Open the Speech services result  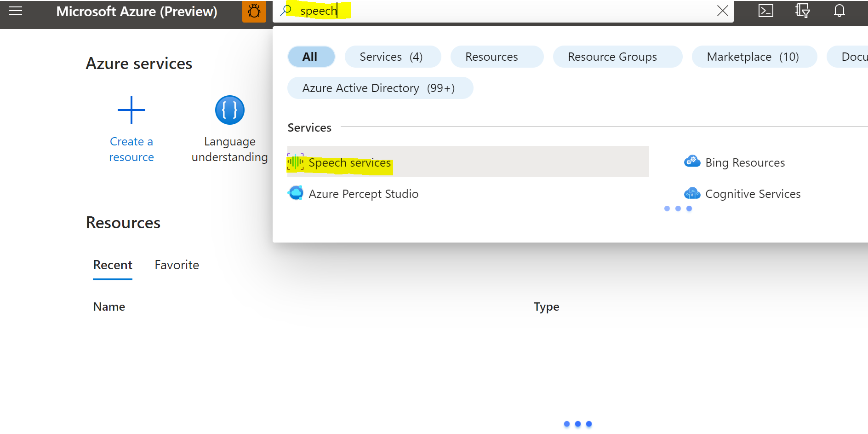click(x=468, y=162)
